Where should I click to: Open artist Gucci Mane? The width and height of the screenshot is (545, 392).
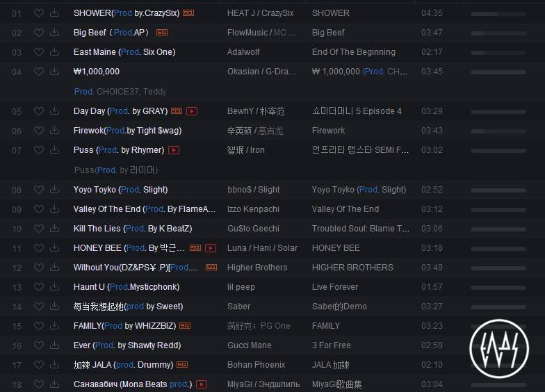pyautogui.click(x=250, y=345)
